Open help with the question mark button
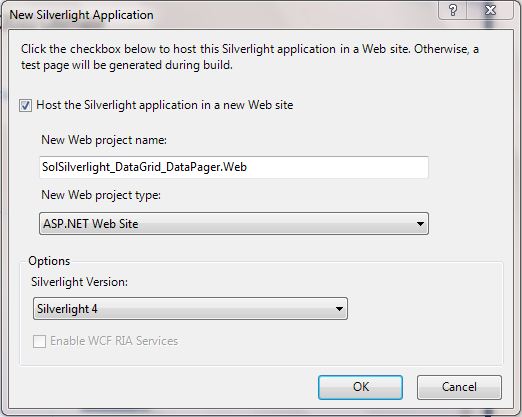Viewport: 522px width, 417px height. (453, 10)
